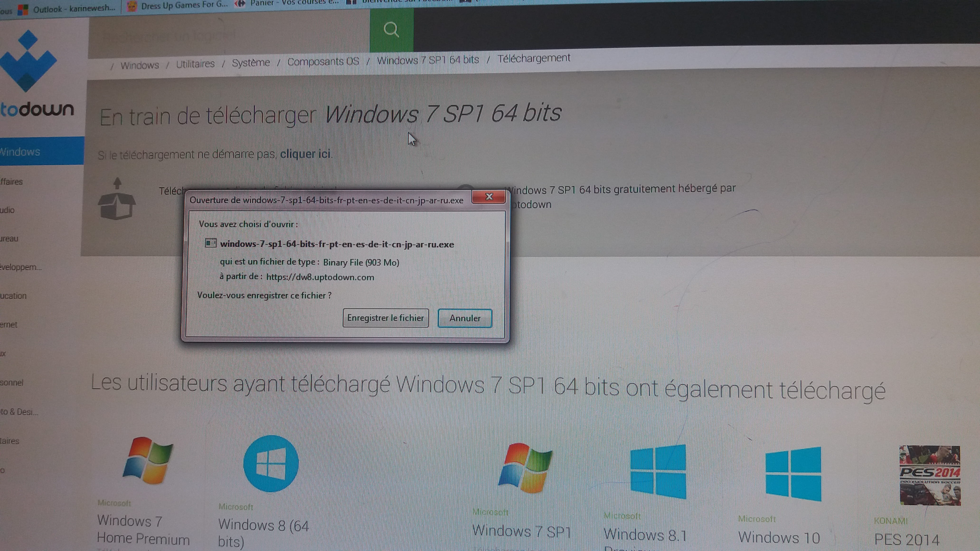980x551 pixels.
Task: Click the Windows 7 Home Premium title
Action: click(143, 530)
